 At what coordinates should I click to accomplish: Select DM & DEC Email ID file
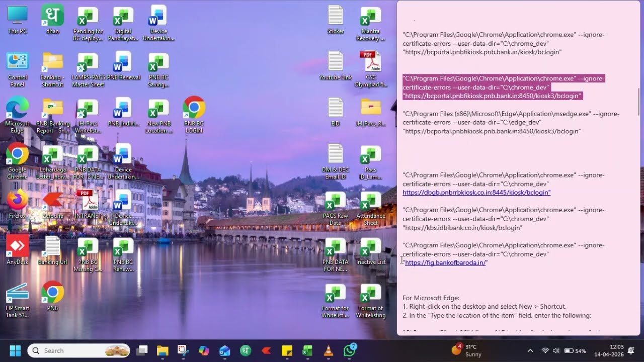[336, 161]
